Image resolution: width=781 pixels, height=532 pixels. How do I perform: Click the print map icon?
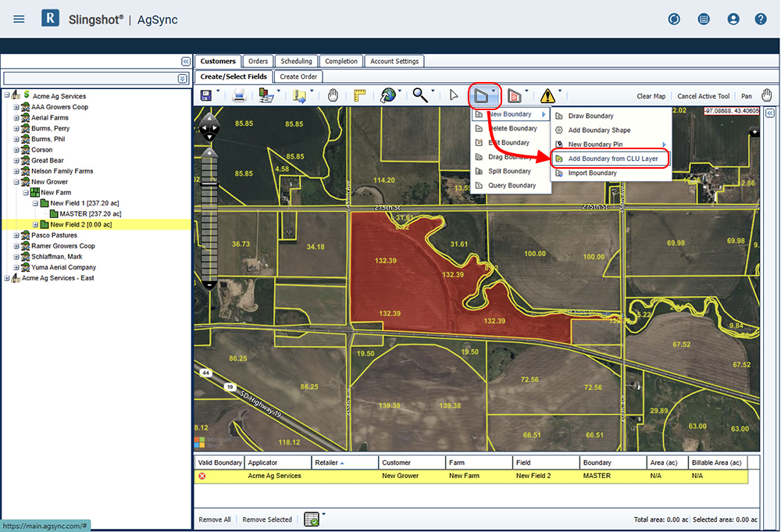click(x=239, y=95)
